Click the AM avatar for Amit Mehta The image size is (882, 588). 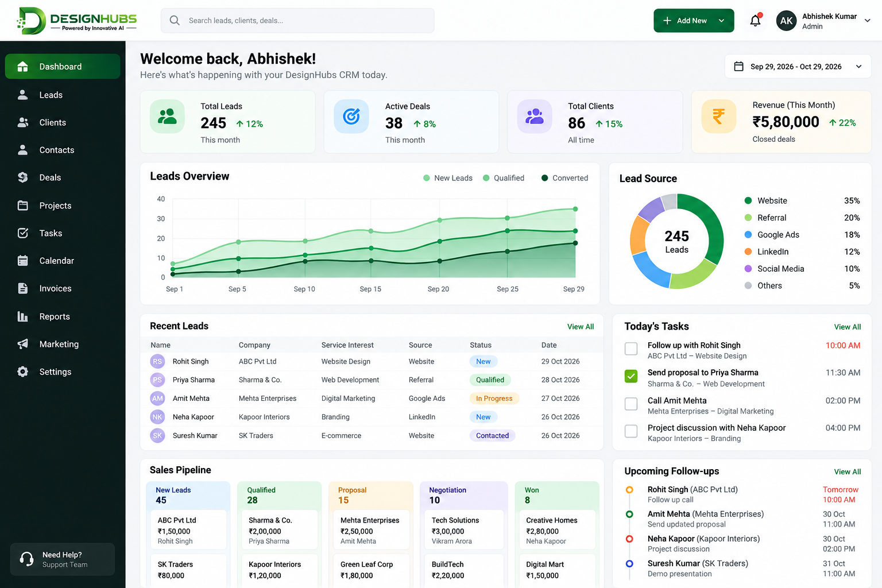click(157, 399)
